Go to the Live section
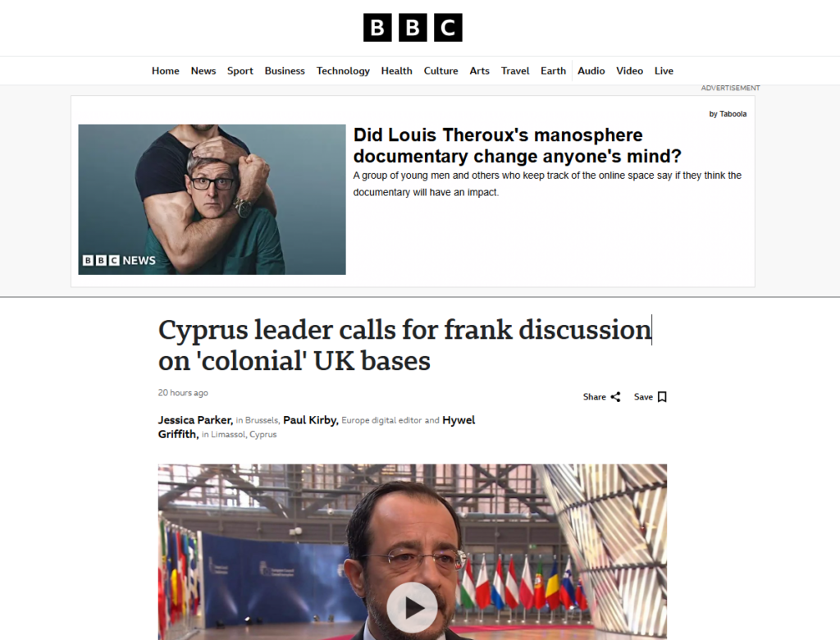Screen dimensions: 840x640 (x=664, y=71)
